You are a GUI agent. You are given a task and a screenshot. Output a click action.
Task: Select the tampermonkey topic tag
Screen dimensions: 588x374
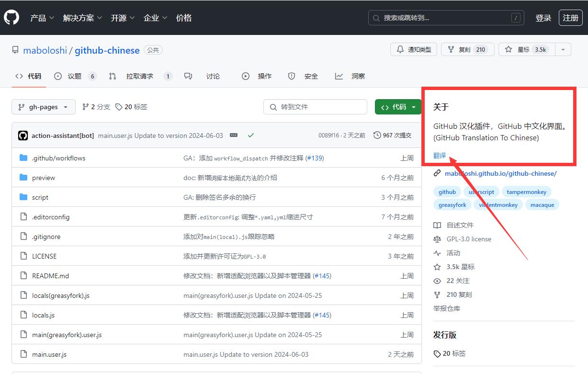[x=526, y=192]
